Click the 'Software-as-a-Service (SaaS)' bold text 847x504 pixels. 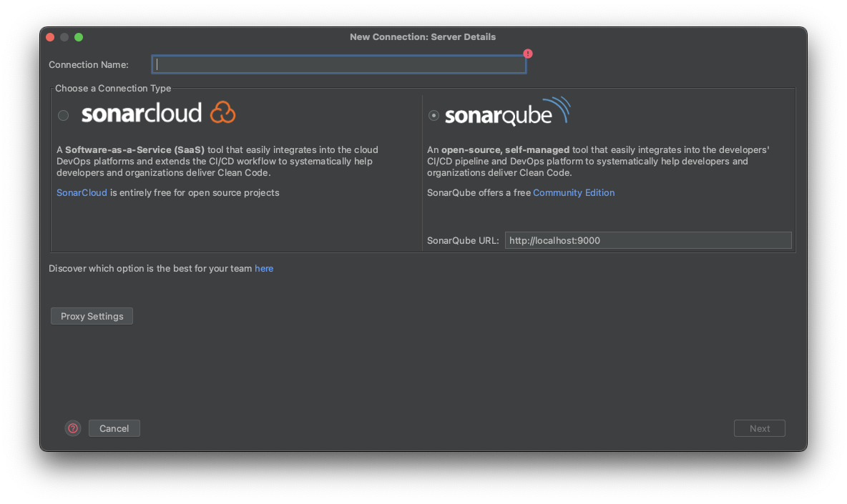coord(134,149)
